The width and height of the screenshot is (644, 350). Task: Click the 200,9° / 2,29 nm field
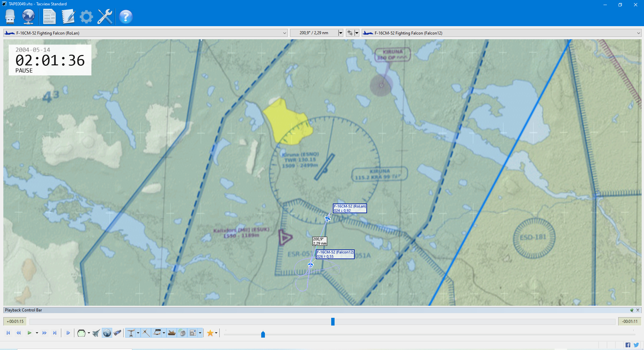(314, 33)
